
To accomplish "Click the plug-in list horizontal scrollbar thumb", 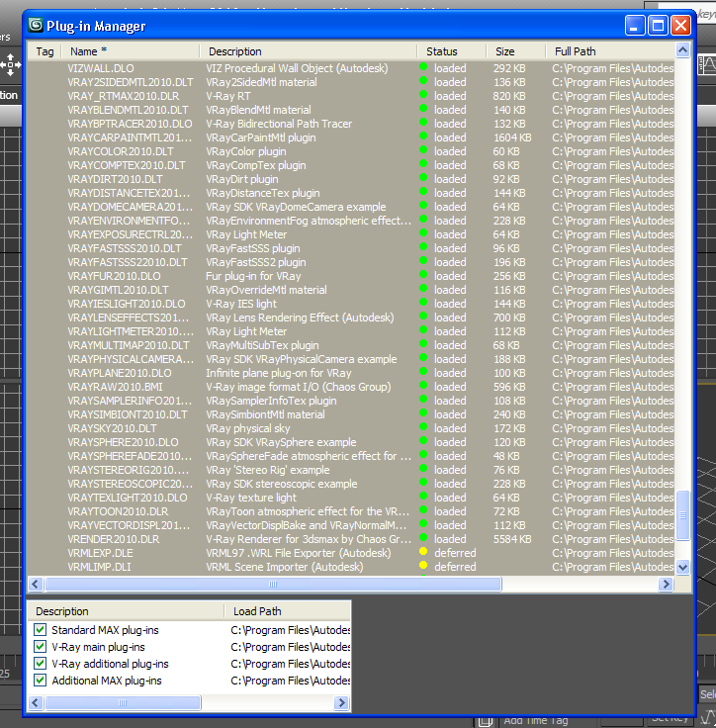I will click(x=273, y=584).
